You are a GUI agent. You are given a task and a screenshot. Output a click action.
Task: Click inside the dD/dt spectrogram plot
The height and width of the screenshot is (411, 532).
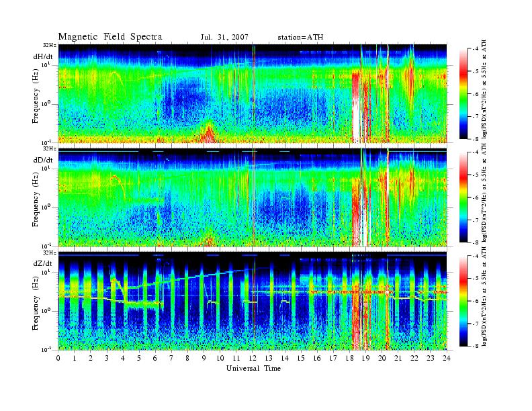pyautogui.click(x=253, y=197)
